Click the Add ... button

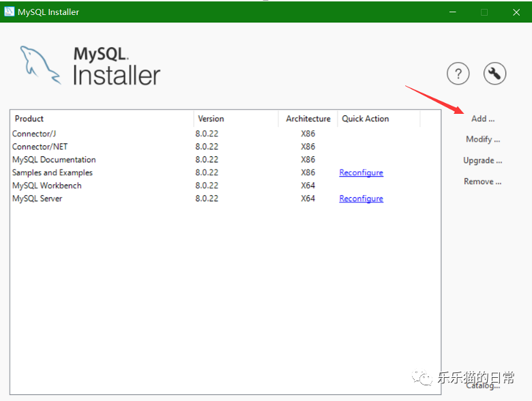(483, 119)
